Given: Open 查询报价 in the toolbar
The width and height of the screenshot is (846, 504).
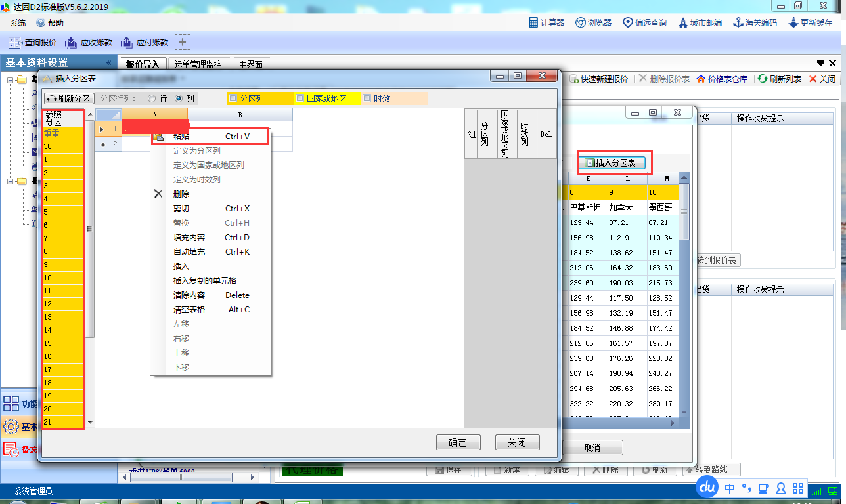Looking at the screenshot, I should (33, 43).
